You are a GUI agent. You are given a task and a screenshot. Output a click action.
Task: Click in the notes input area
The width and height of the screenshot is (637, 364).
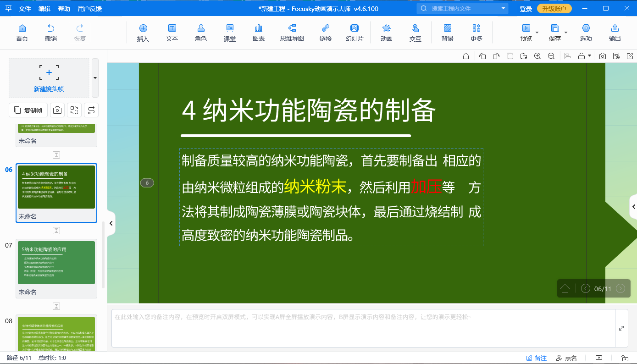pyautogui.click(x=363, y=328)
